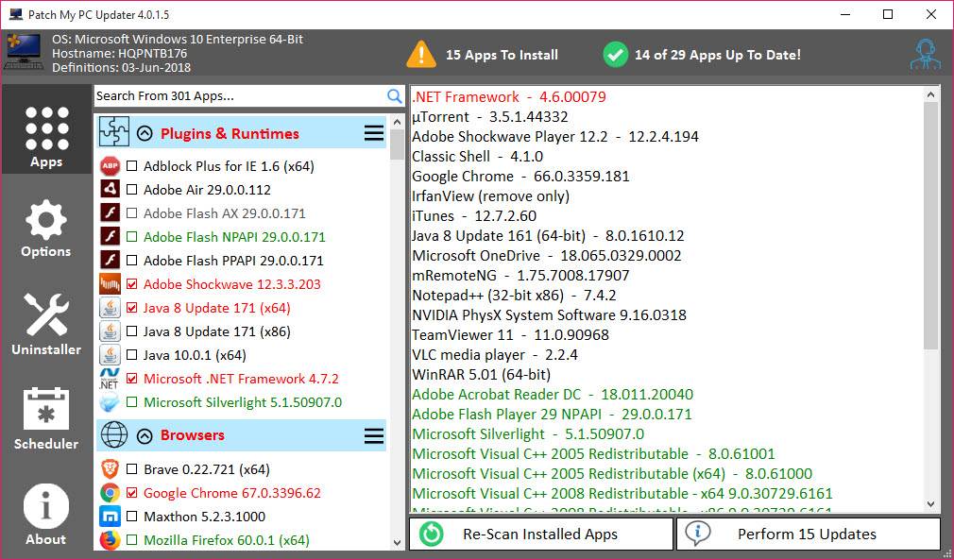Click the Maxthon browser icon

point(111,517)
